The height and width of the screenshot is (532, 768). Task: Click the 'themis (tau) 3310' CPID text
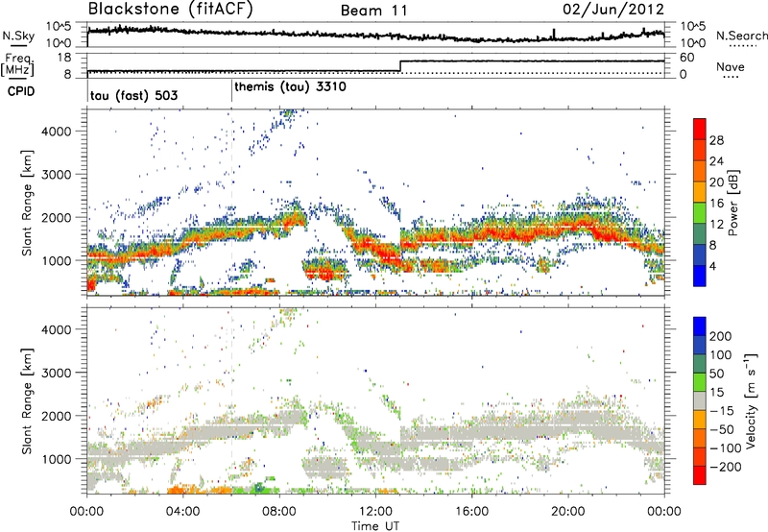[290, 87]
